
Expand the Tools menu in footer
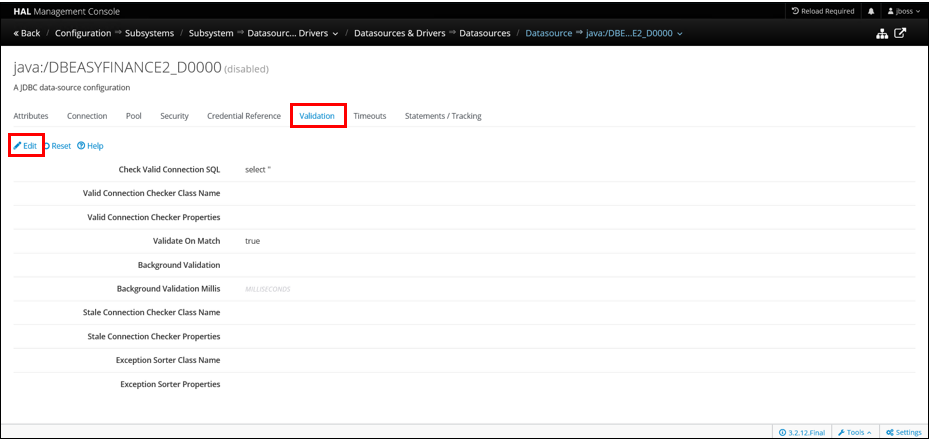[855, 433]
